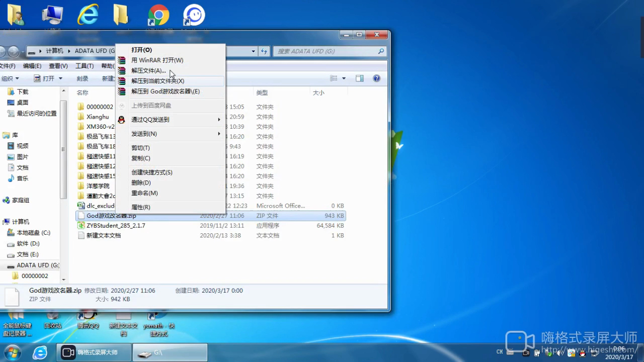Screen dimensions: 644x362
Task: Click the Explorer forward navigation arrow
Action: point(14,51)
